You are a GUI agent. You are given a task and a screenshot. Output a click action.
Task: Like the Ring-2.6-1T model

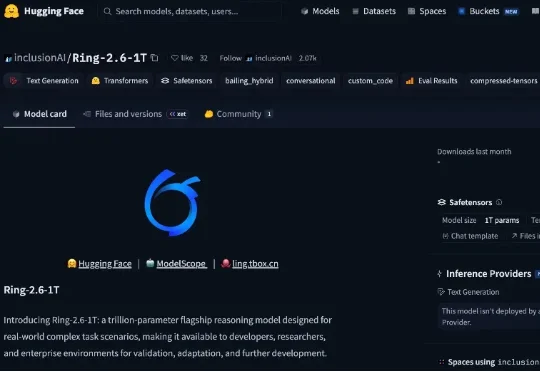coord(182,58)
